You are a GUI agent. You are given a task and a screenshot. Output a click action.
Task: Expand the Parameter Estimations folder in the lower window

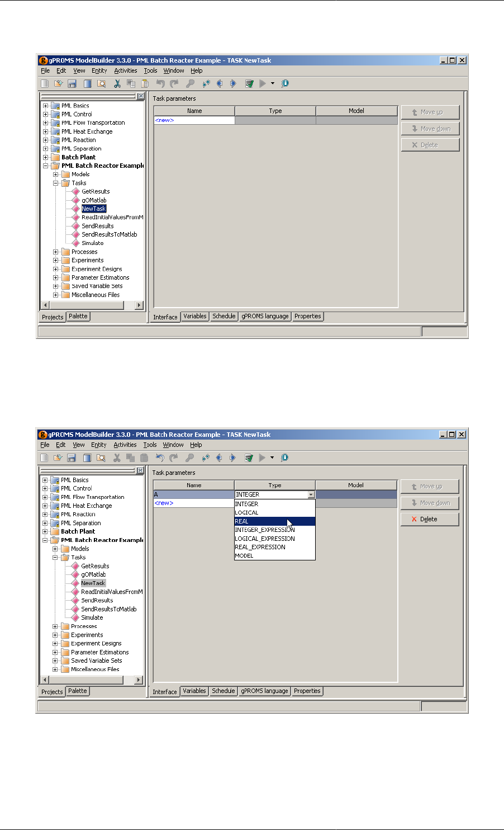(x=55, y=652)
